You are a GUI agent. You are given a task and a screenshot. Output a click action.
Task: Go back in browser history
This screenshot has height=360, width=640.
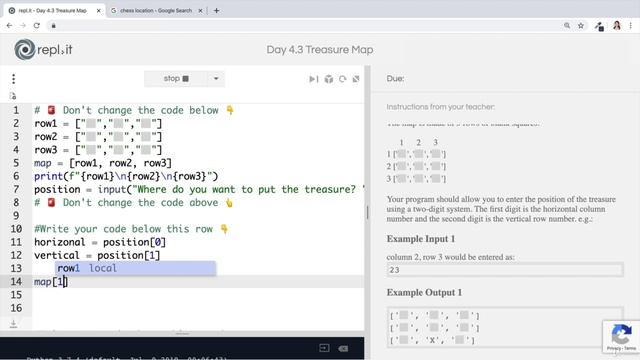[9, 26]
